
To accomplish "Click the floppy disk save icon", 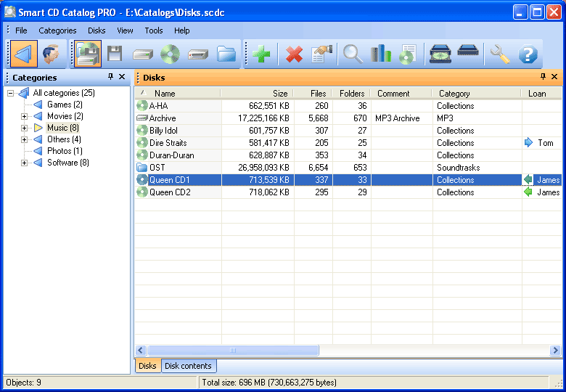I will (114, 54).
